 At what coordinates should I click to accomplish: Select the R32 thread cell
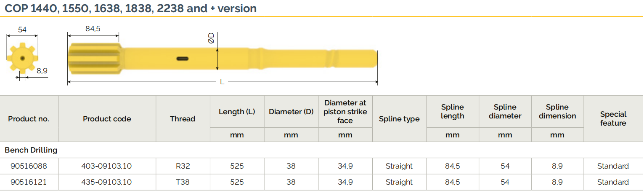tap(183, 166)
